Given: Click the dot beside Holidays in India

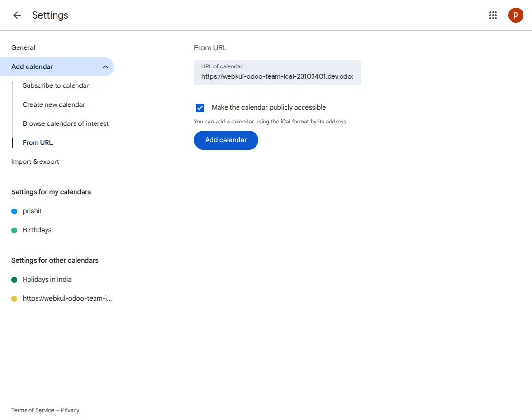Looking at the screenshot, I should (x=14, y=279).
